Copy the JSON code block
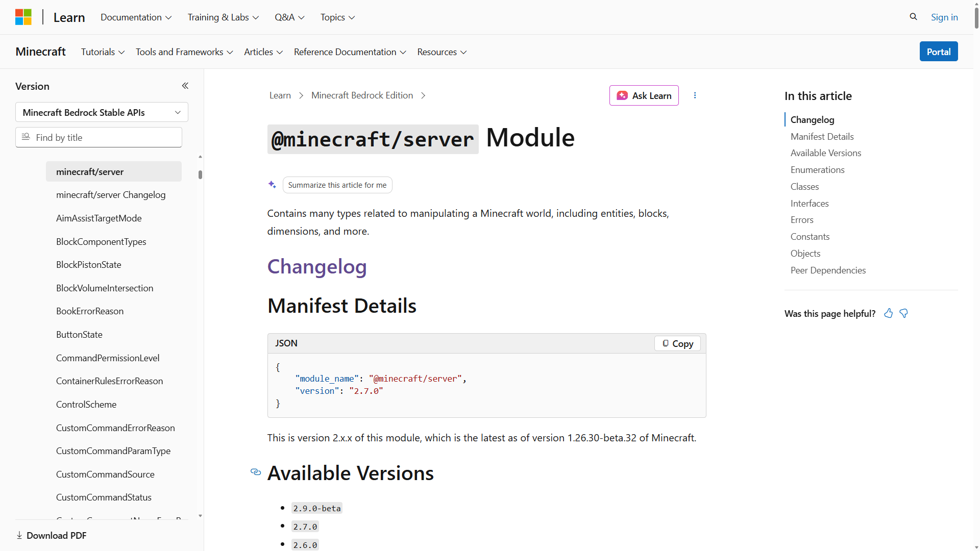Screen dimensions: 980x551 677,343
